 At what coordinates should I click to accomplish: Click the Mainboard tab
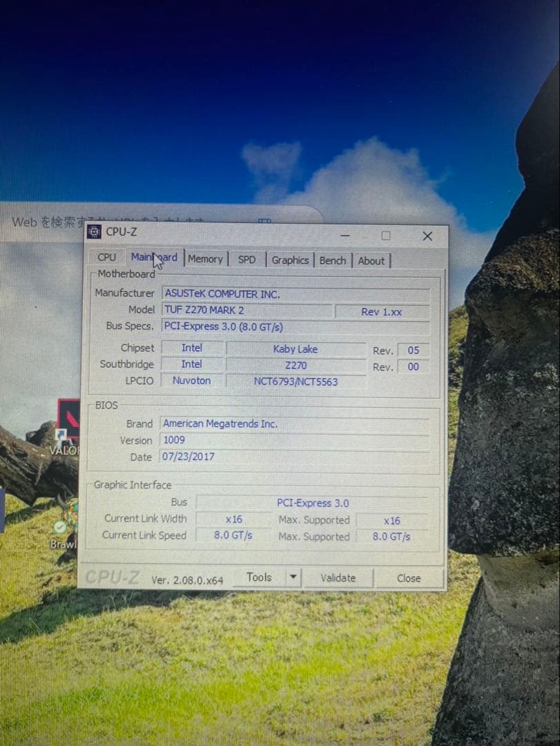(x=153, y=258)
